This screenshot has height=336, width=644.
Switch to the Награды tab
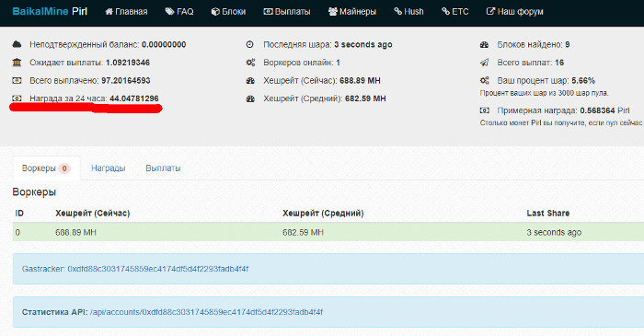point(108,168)
